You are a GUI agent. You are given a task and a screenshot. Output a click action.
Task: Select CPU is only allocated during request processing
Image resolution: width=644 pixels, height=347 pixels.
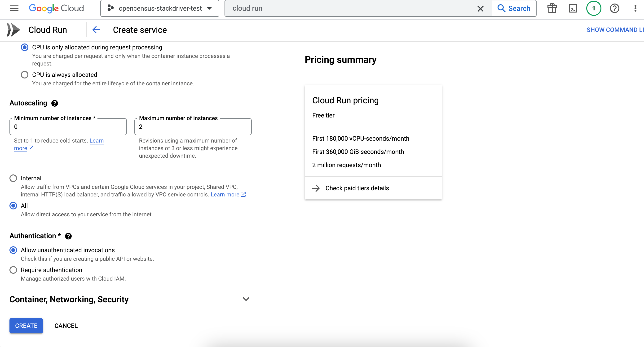point(24,48)
